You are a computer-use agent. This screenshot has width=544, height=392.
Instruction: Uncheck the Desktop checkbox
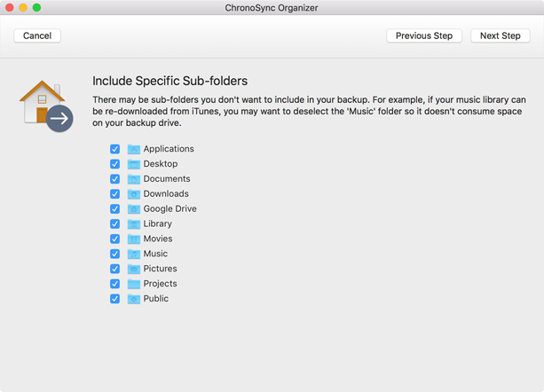click(114, 164)
